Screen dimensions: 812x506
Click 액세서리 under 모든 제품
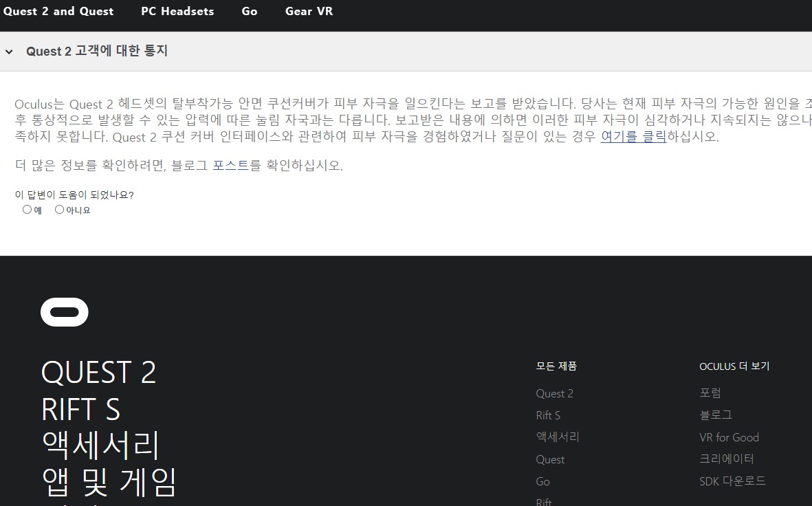(558, 437)
